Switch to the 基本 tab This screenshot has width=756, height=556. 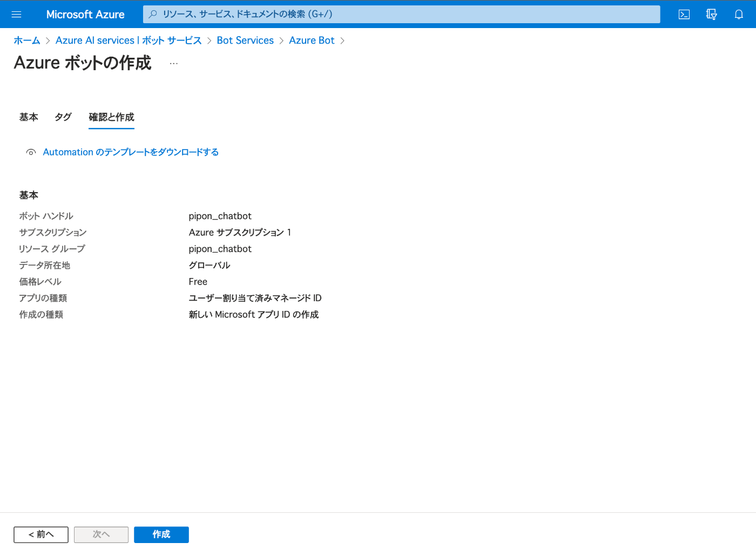(x=29, y=117)
